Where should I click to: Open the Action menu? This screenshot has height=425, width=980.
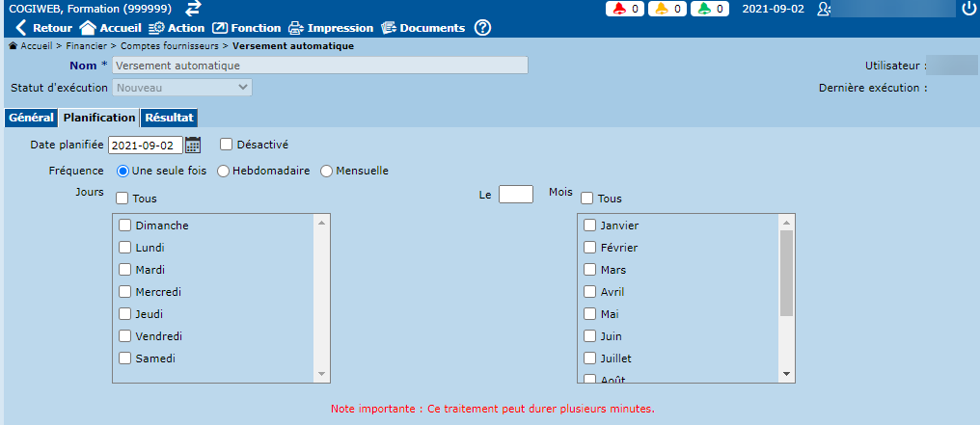click(177, 28)
